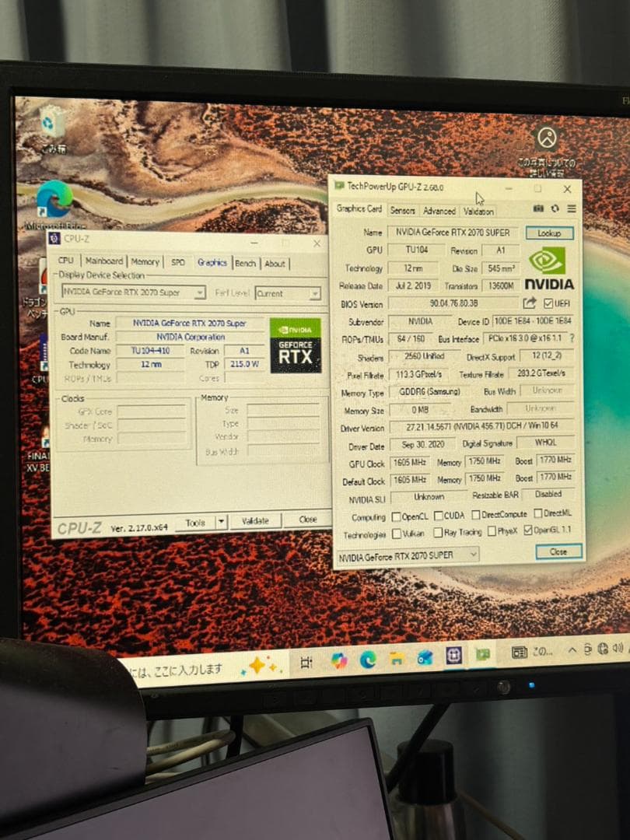This screenshot has width=630, height=840.
Task: Switch to Mainboard tab in CPU-Z
Action: [x=104, y=261]
